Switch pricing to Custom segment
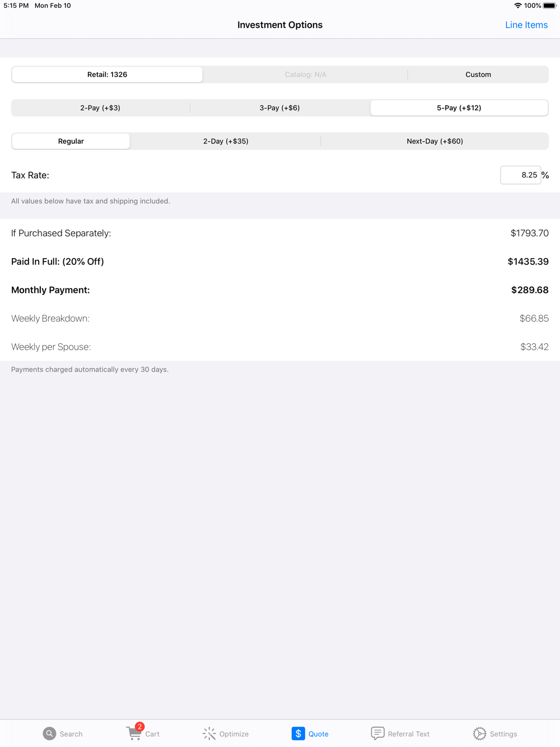This screenshot has height=747, width=560. (x=478, y=74)
